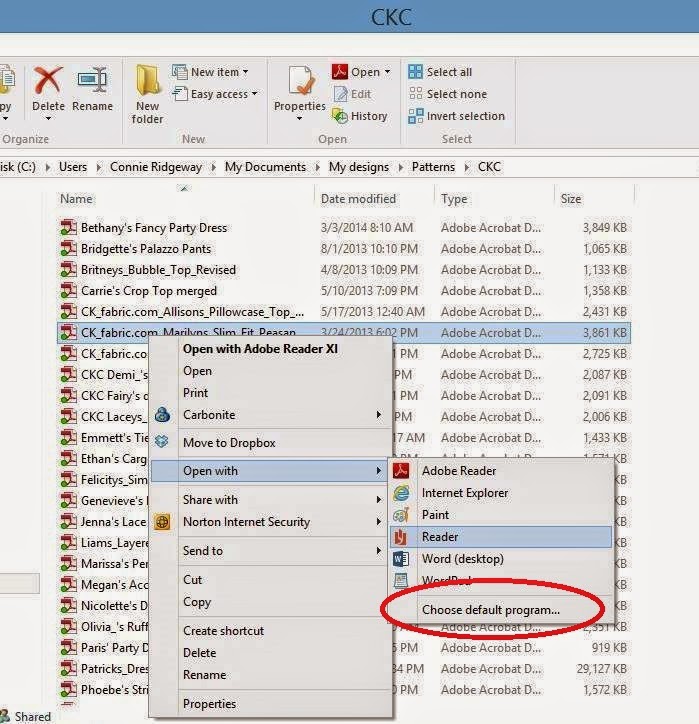Click Adobe Reader icon in Open with submenu
Screen dimensions: 699x724
(x=401, y=471)
